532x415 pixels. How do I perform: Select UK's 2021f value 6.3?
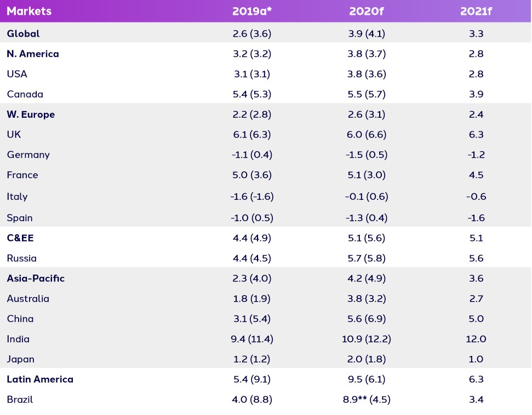click(x=476, y=134)
